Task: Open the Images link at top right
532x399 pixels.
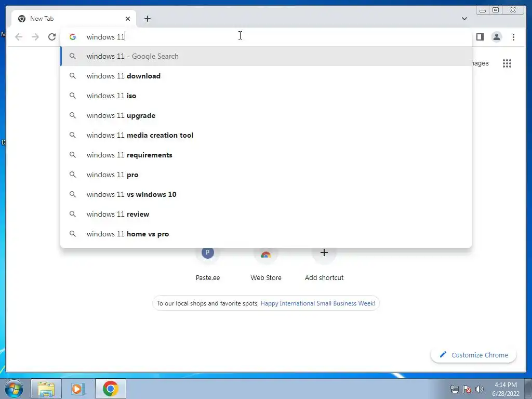Action: point(480,63)
